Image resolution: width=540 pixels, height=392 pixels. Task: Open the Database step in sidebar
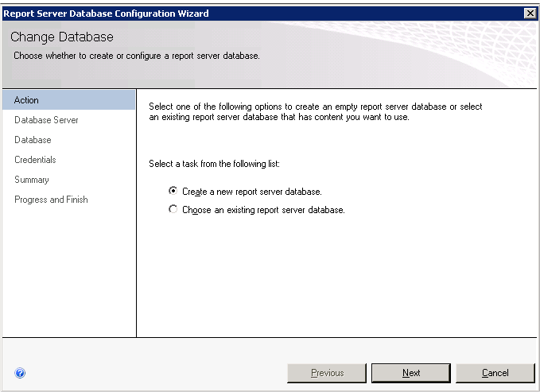click(x=33, y=140)
